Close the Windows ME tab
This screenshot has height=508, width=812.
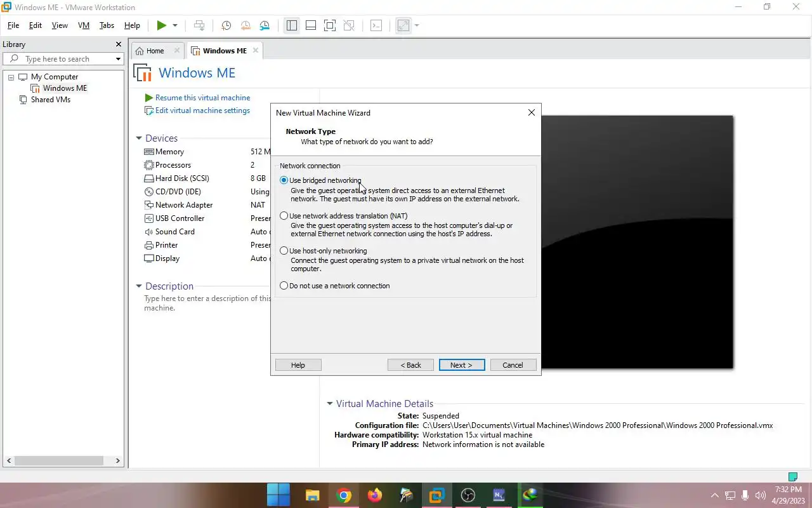(x=256, y=50)
